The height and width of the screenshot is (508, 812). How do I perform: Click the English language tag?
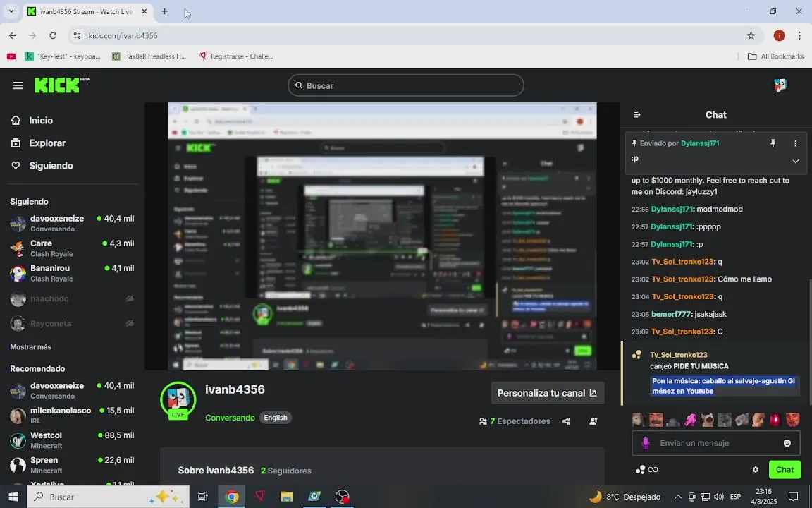[x=276, y=418]
